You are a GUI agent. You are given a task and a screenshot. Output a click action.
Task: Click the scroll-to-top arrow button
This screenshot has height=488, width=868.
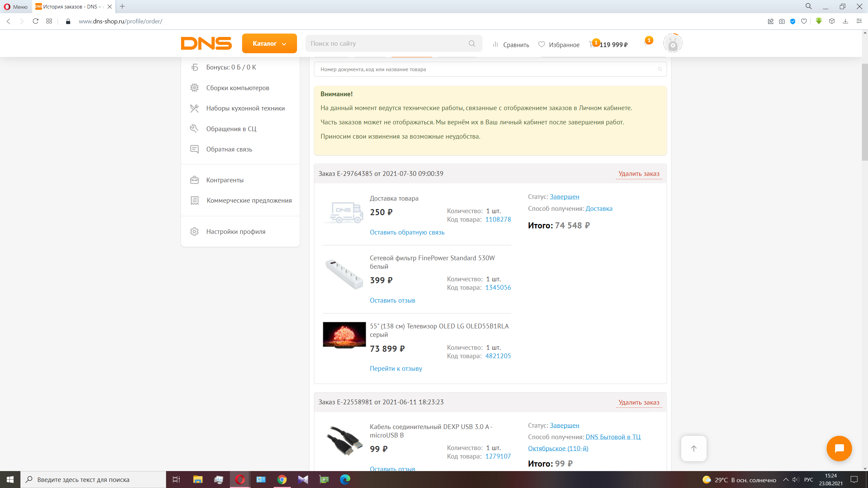point(694,448)
